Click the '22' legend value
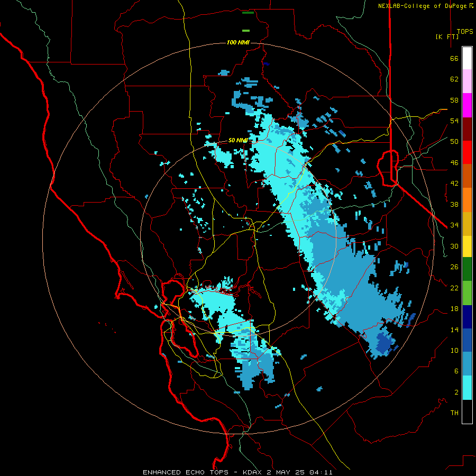This screenshot has height=476, width=476. coord(454,288)
